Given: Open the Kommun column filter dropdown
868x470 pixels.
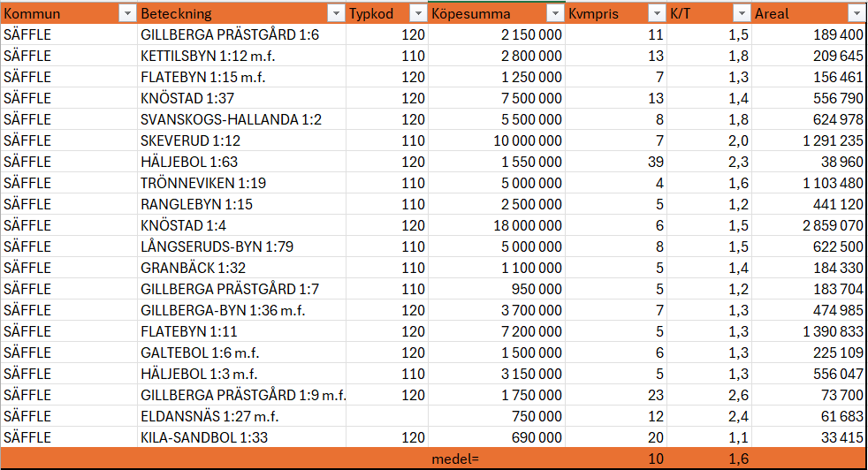Looking at the screenshot, I should (x=127, y=13).
